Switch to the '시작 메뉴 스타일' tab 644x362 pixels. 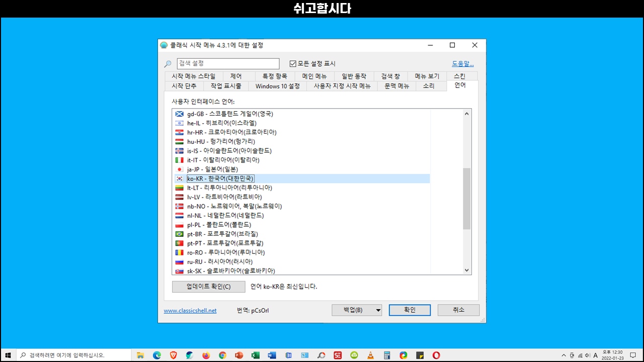point(193,76)
